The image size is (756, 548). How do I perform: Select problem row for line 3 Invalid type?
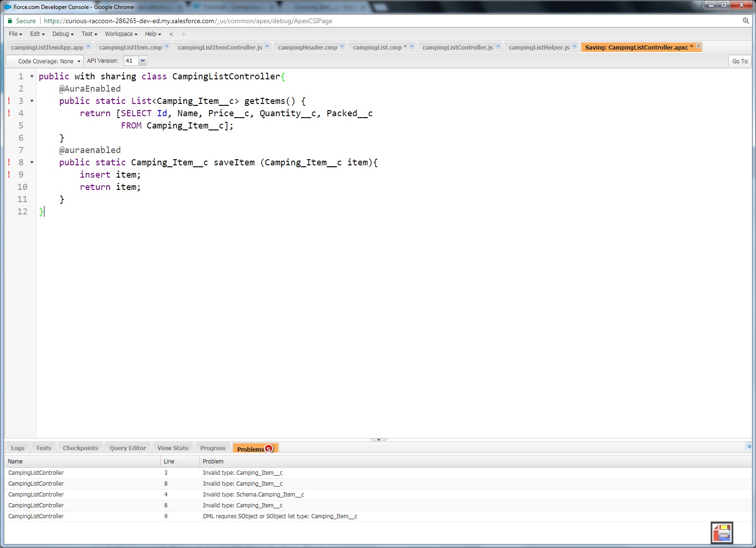point(378,472)
